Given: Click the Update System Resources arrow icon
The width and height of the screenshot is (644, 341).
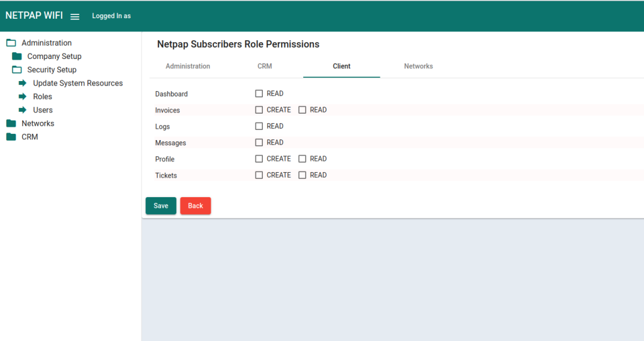Looking at the screenshot, I should (x=23, y=84).
